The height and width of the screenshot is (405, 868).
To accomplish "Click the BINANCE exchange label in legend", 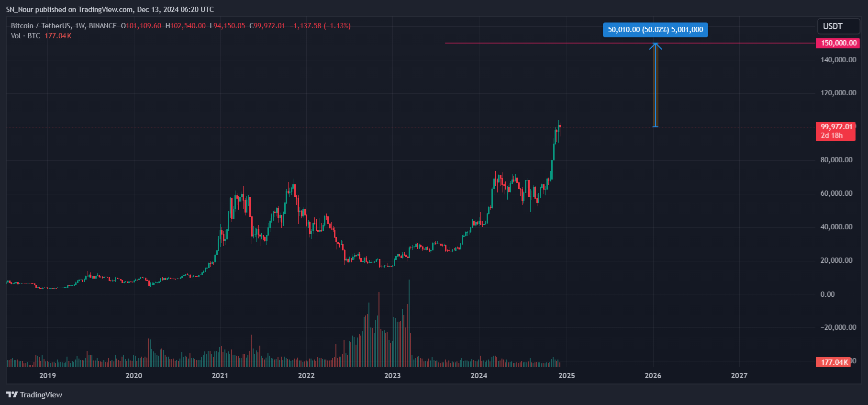I will pyautogui.click(x=102, y=26).
